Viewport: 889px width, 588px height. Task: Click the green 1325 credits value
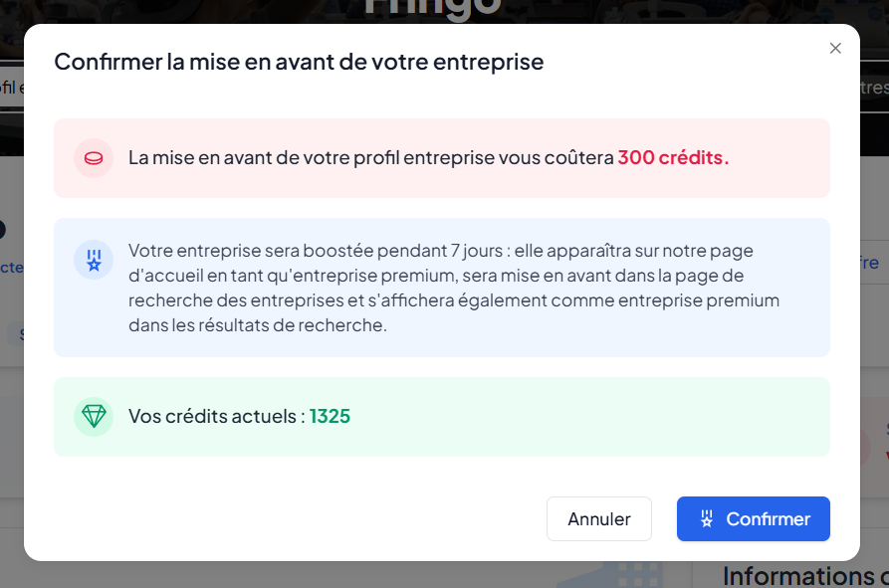tap(330, 416)
